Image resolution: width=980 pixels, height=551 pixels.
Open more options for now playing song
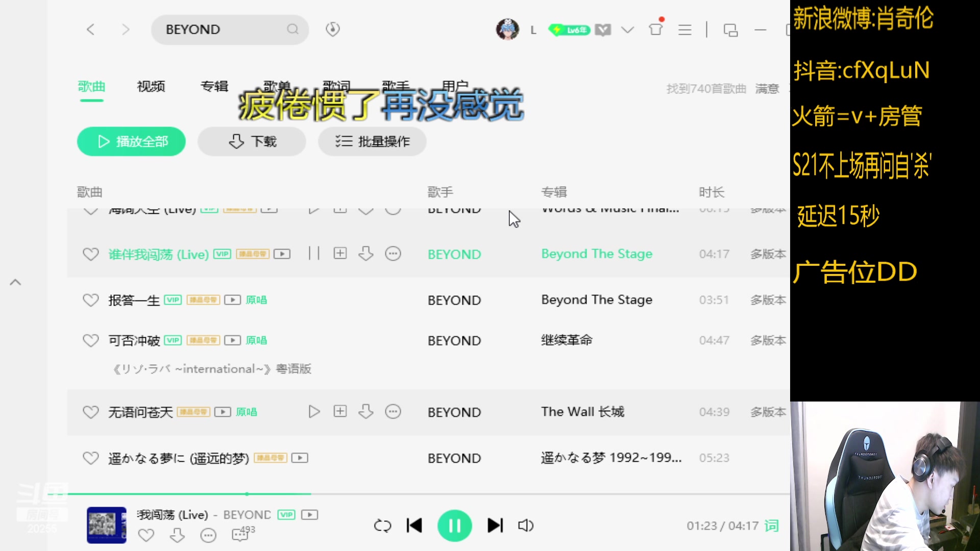[x=208, y=535]
